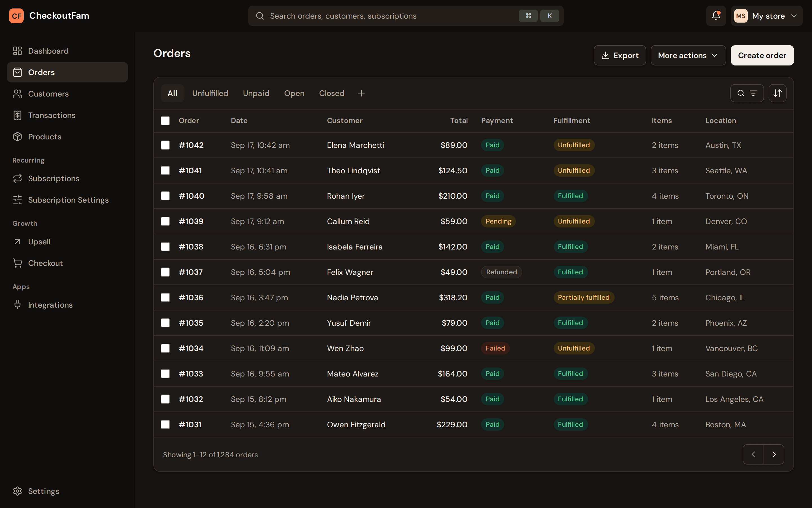Click the Settings gear icon in sidebar
This screenshot has width=812, height=508.
click(17, 491)
